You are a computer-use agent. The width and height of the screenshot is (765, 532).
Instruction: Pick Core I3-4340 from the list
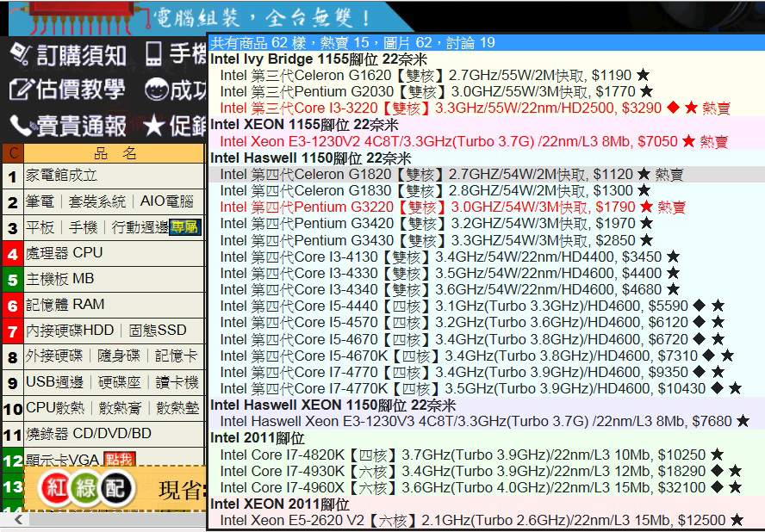coord(450,289)
